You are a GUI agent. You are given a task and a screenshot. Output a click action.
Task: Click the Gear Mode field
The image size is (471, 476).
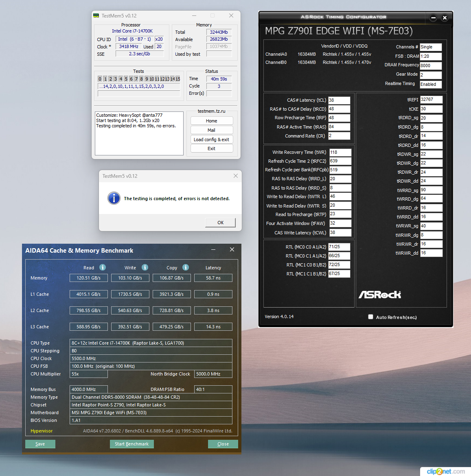tap(431, 75)
